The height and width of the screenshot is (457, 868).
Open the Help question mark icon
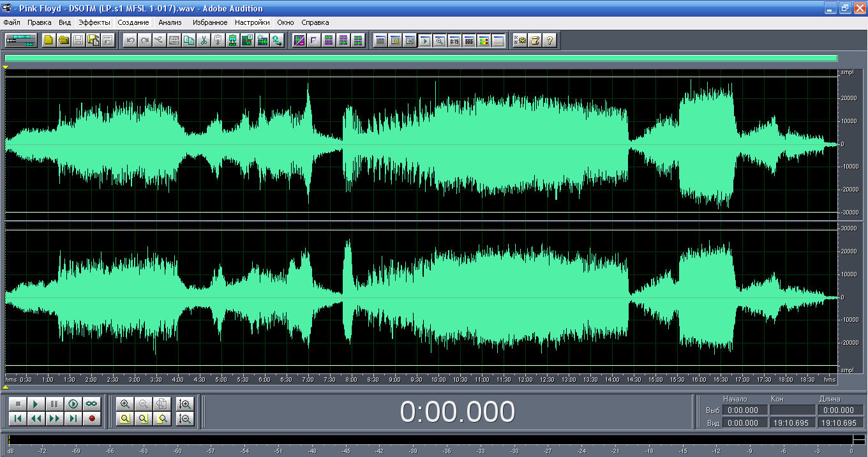(550, 40)
